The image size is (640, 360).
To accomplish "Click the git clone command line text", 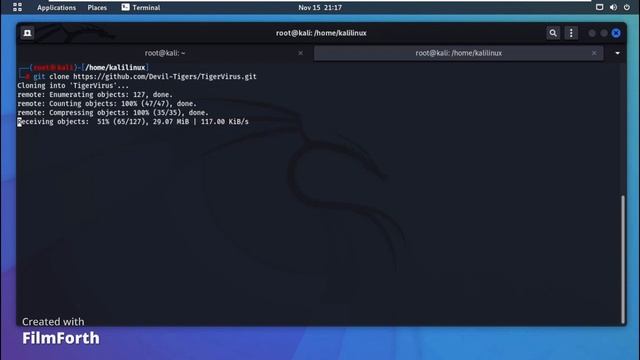I will [x=145, y=76].
